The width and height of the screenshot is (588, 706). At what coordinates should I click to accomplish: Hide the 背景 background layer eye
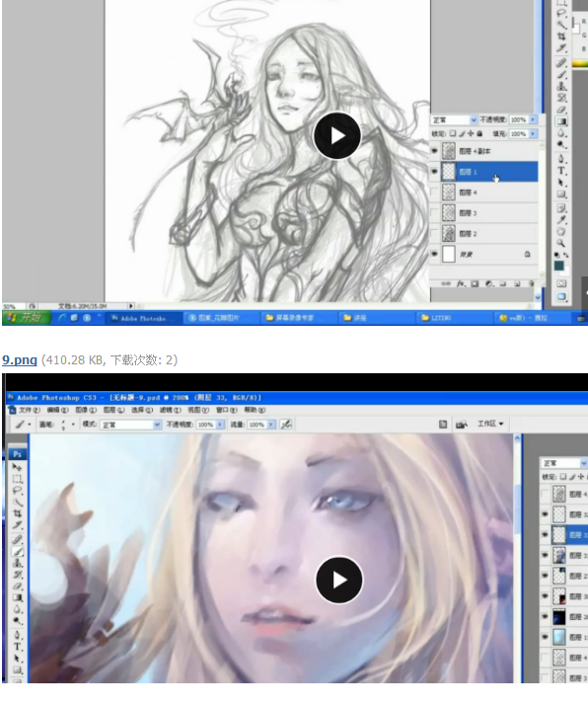click(434, 255)
